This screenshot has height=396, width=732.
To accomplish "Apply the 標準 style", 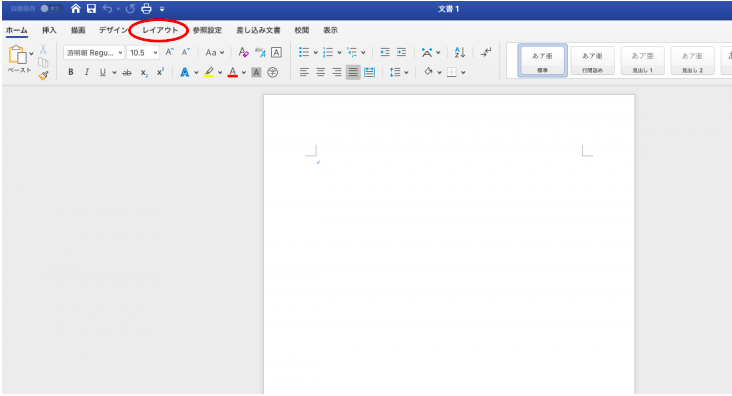I will tap(542, 60).
